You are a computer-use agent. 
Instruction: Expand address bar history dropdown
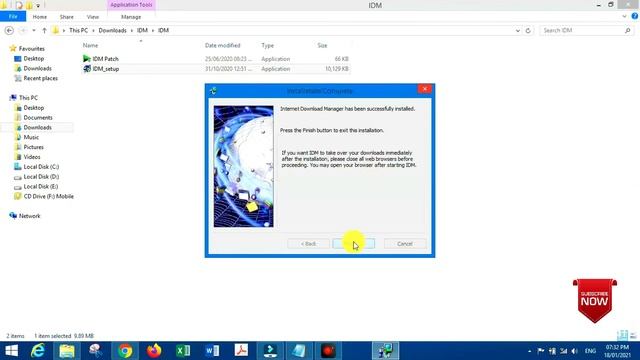coord(518,31)
